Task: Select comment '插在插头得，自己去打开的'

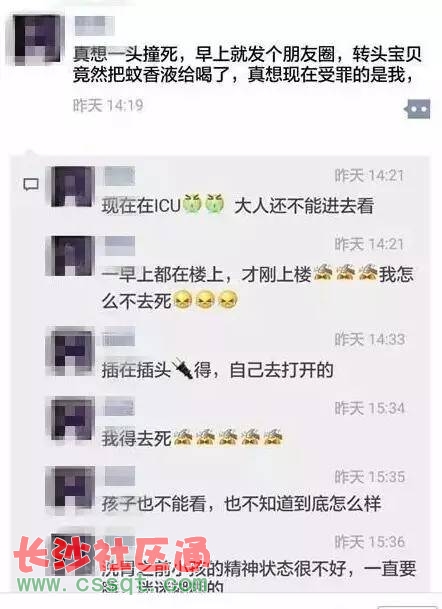Action: click(218, 369)
